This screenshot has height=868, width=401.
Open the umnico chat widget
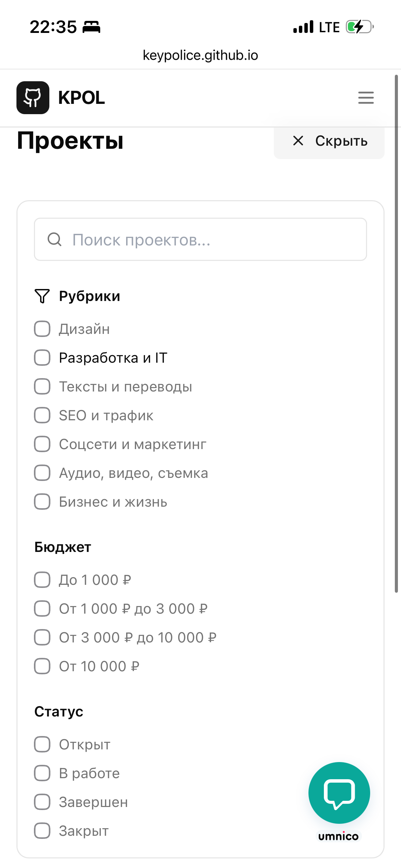point(339,792)
